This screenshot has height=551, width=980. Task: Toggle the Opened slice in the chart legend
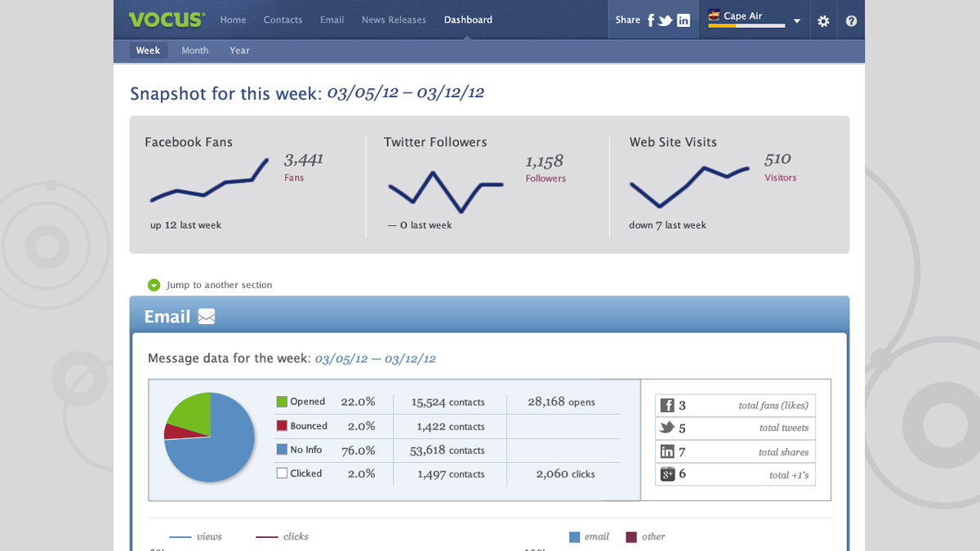click(283, 402)
